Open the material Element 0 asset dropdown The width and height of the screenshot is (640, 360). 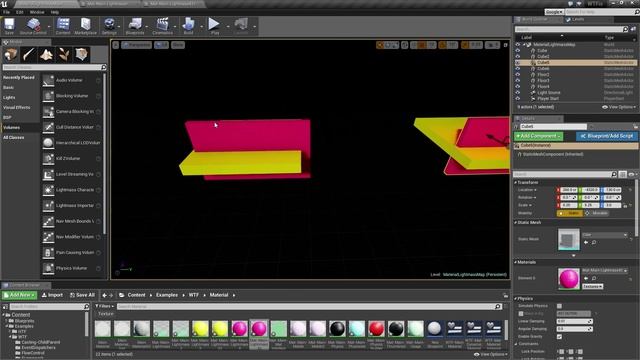[604, 270]
